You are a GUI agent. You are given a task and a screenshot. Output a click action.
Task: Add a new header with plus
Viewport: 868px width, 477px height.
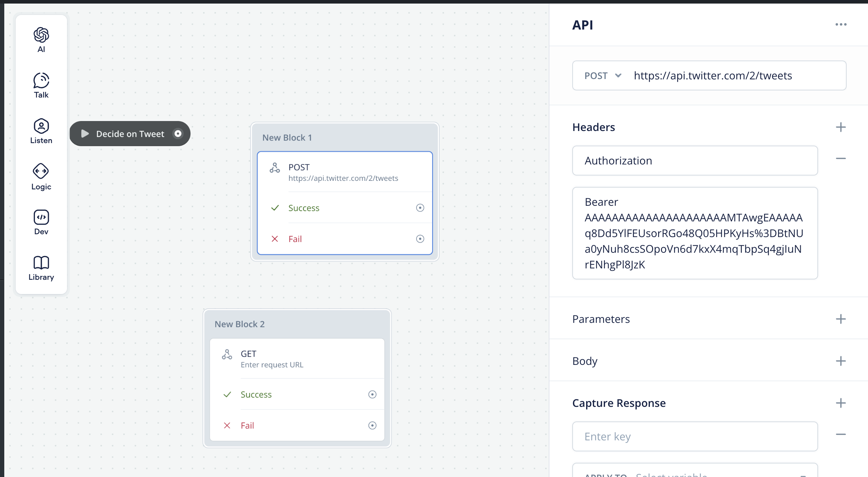click(841, 127)
